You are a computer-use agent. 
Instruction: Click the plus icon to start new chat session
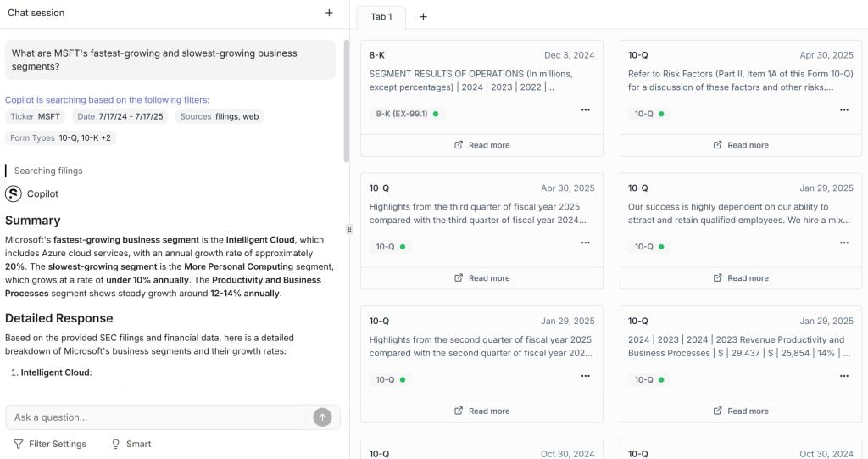(x=329, y=13)
